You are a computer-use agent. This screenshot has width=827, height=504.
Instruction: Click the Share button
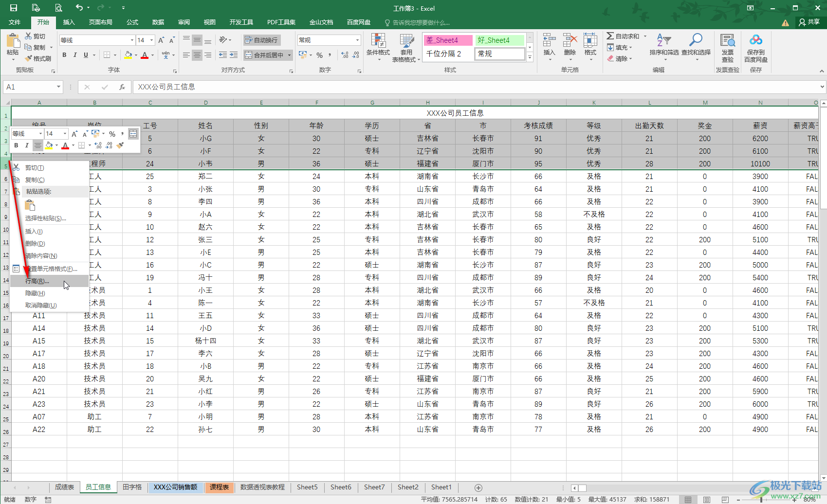809,22
